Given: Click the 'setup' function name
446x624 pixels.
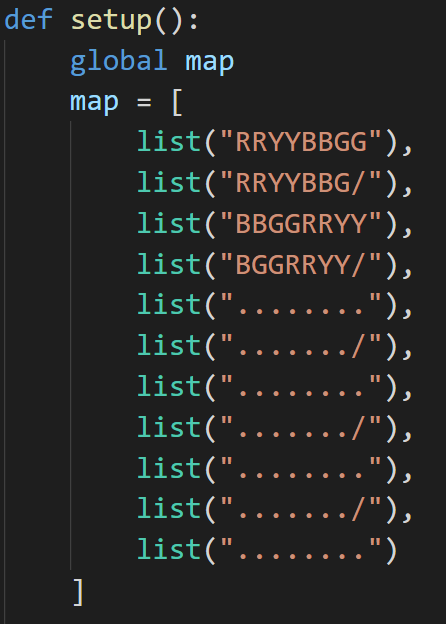Looking at the screenshot, I should (x=111, y=22).
